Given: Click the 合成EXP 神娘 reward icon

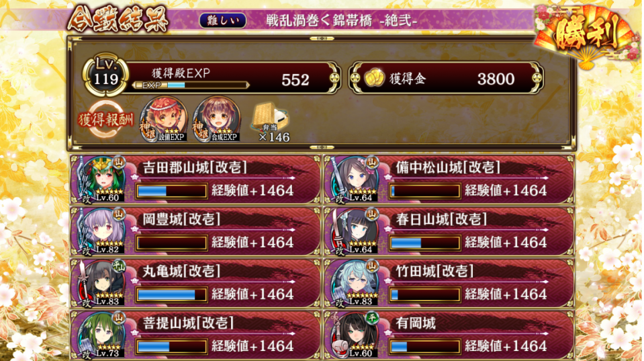Looking at the screenshot, I should [x=218, y=120].
